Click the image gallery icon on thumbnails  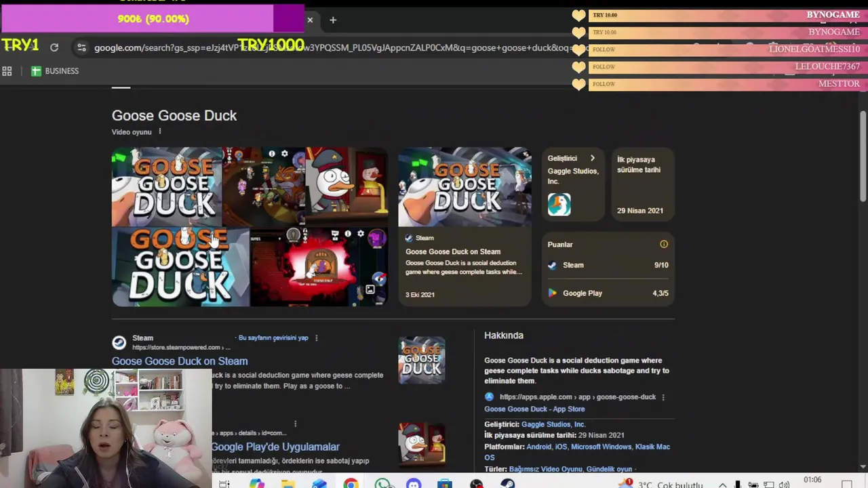pyautogui.click(x=370, y=289)
